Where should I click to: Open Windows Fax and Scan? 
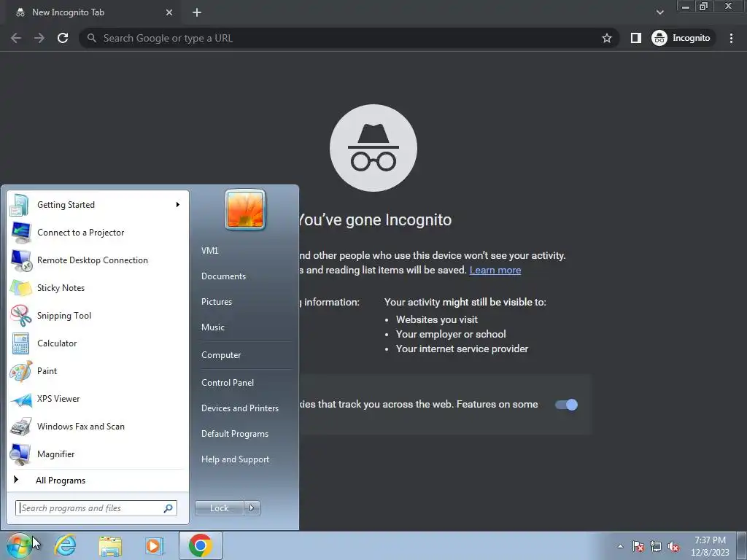coord(98,426)
